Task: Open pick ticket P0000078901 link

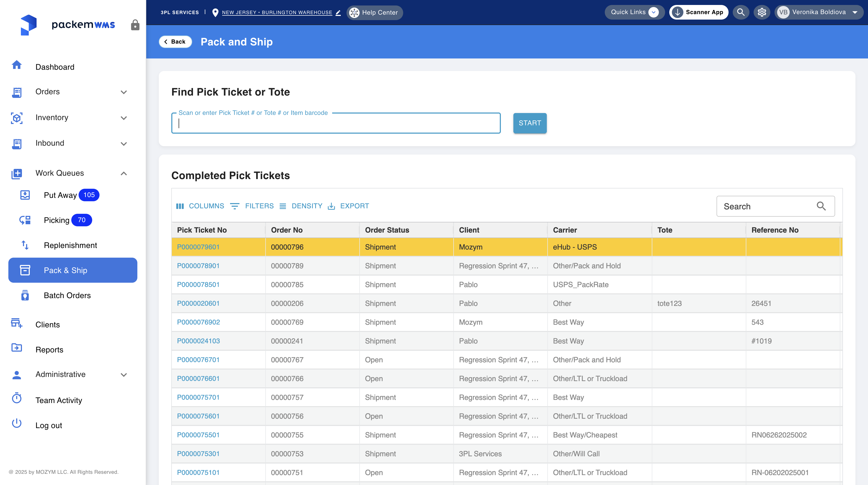Action: [x=198, y=266]
